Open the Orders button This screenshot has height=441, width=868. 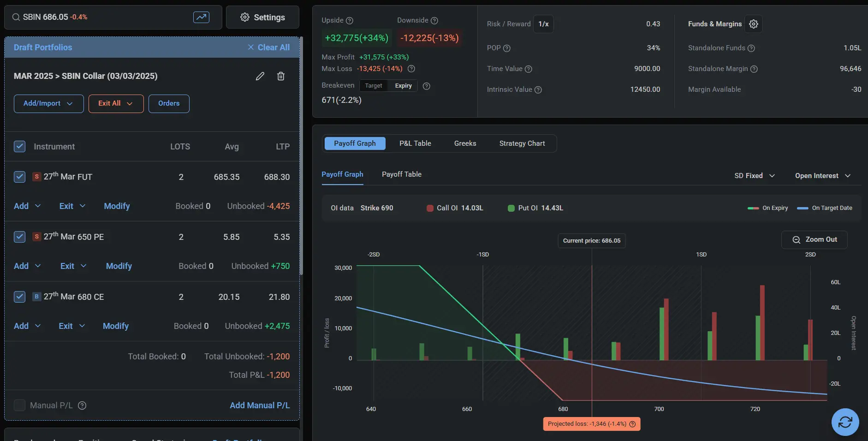pyautogui.click(x=169, y=103)
